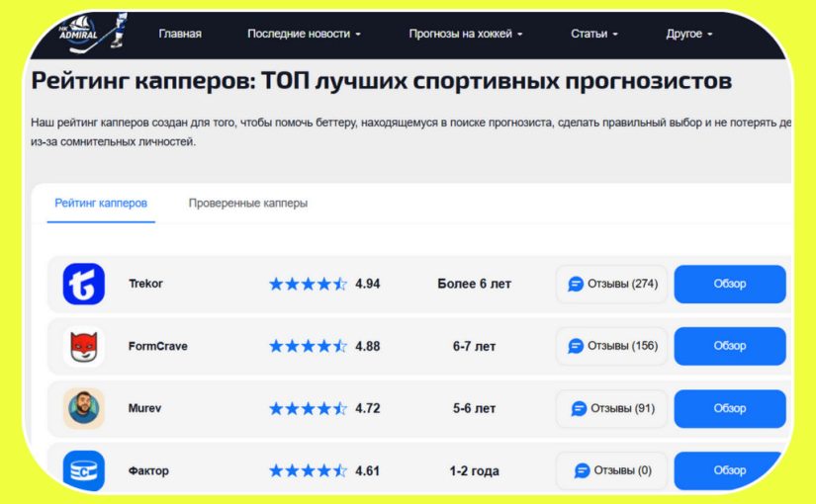The image size is (816, 504).
Task: Click the Рейтинг капперов page heading
Action: (382, 82)
